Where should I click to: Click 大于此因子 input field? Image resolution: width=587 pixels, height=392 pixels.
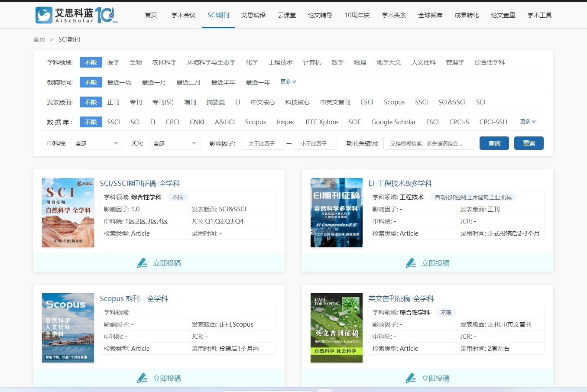[263, 143]
